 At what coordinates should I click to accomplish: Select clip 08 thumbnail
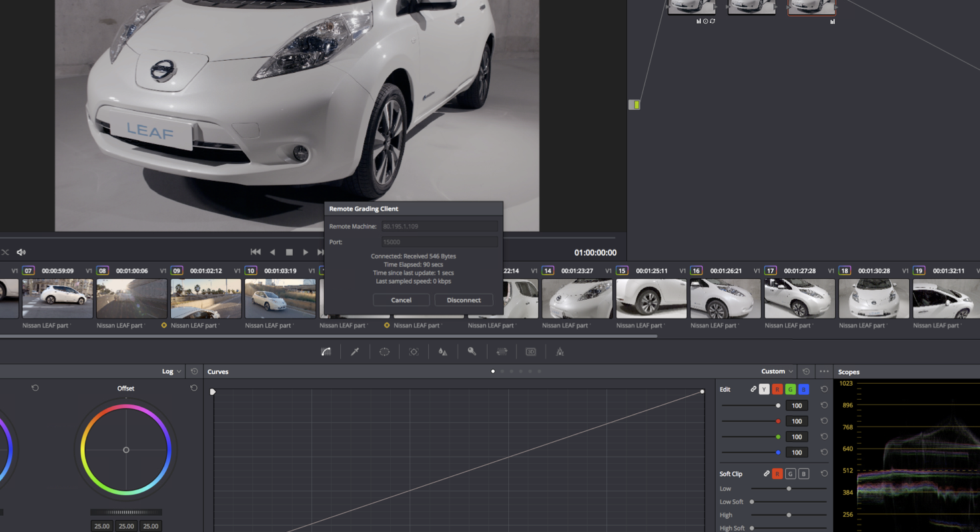pyautogui.click(x=131, y=298)
